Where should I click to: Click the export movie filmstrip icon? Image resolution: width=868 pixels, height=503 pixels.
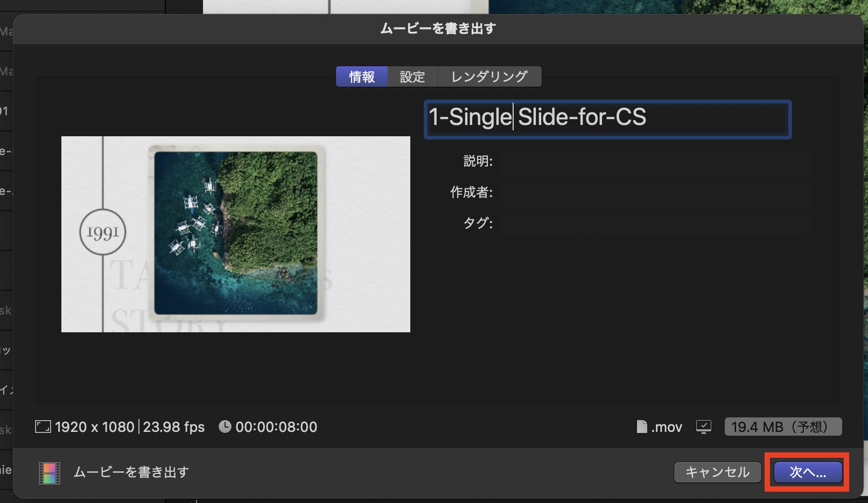[49, 473]
